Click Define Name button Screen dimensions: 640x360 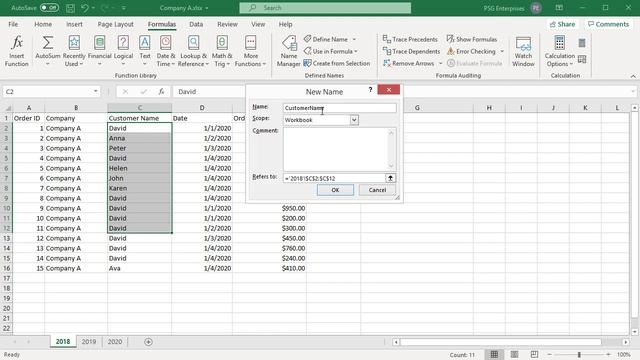coord(326,39)
